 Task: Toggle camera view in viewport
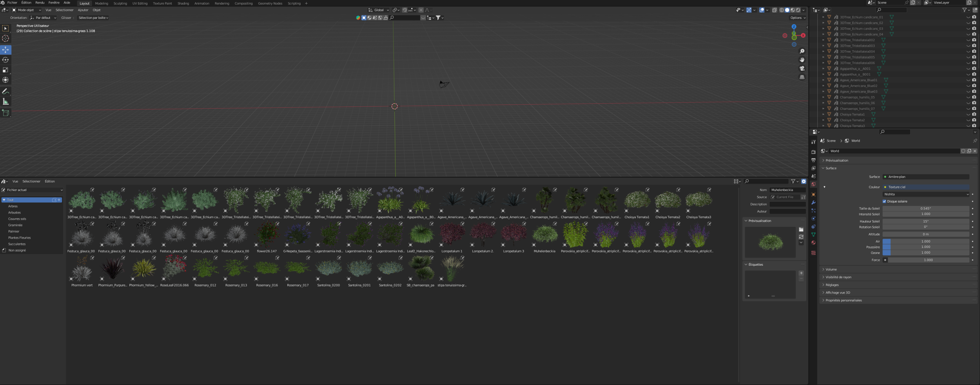[x=802, y=68]
